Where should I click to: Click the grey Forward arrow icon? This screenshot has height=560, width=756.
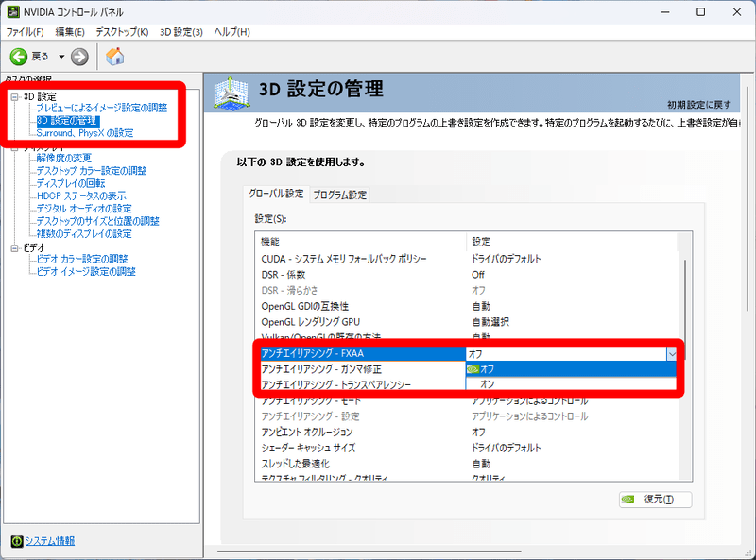coord(79,57)
